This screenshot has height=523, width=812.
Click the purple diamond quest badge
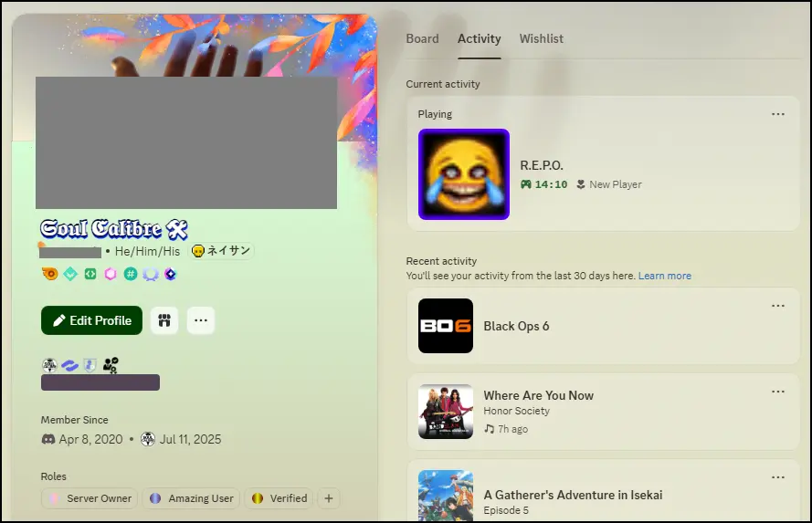(171, 274)
